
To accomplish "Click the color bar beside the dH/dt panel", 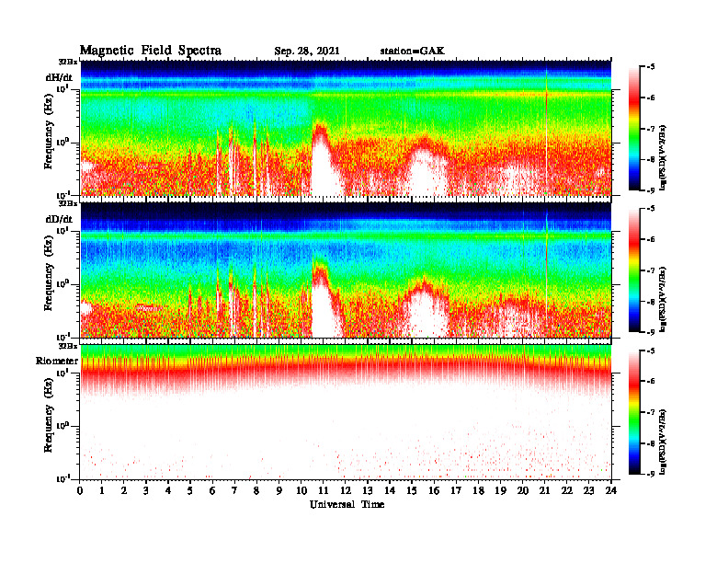I will tap(634, 129).
